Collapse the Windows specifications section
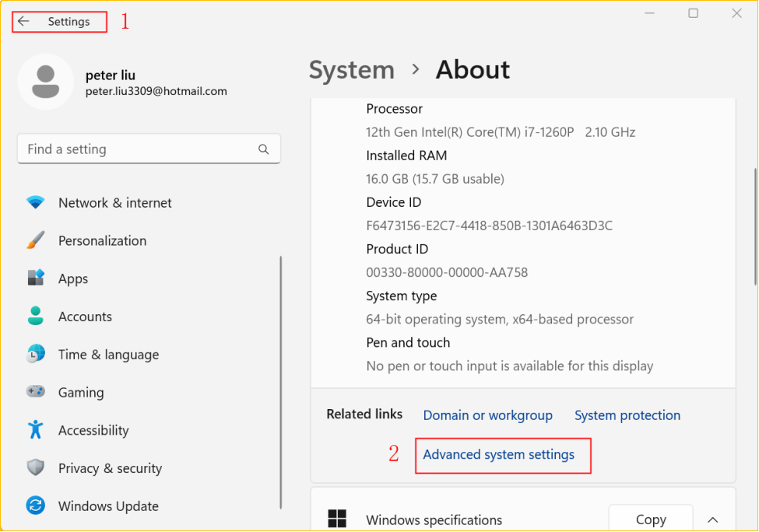The image size is (759, 532). tap(712, 520)
